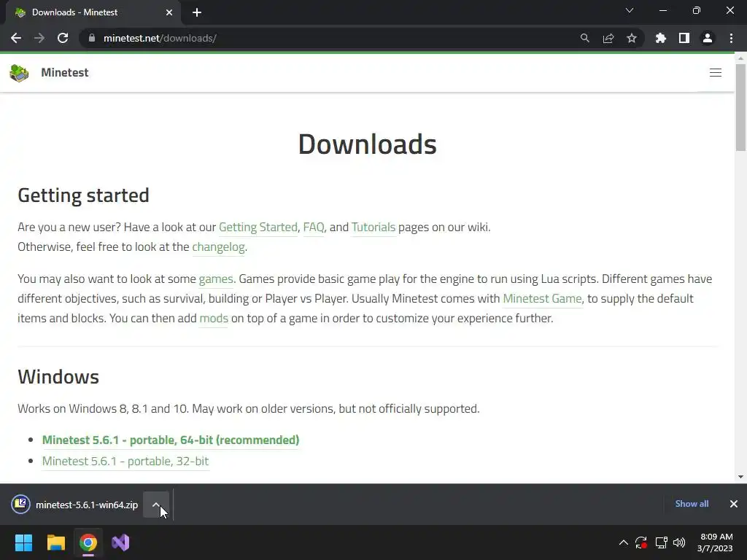Open the changelog link
This screenshot has width=747, height=560.
218,246
